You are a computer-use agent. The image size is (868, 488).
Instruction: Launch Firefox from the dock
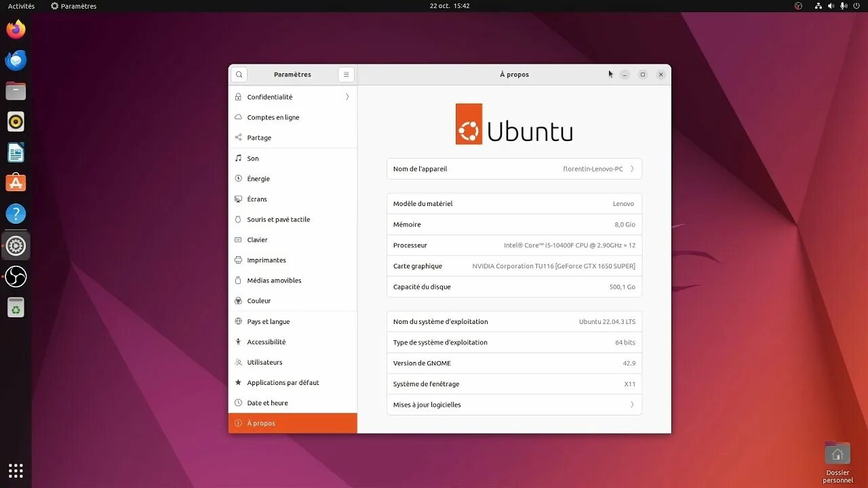(x=16, y=29)
